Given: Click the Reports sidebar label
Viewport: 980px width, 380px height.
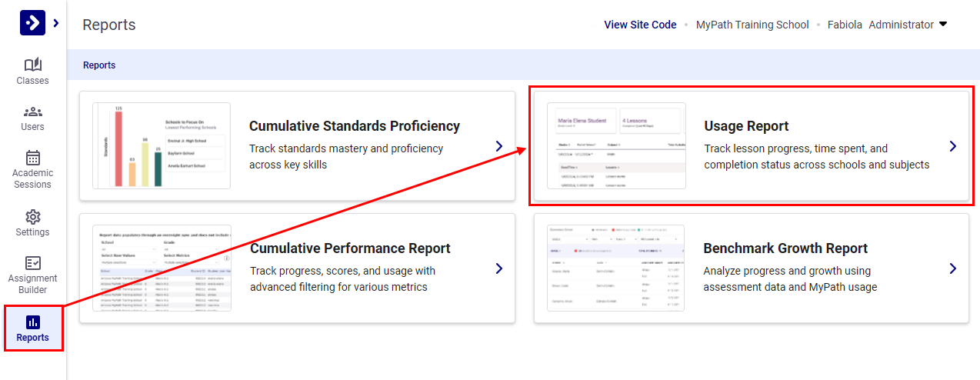Looking at the screenshot, I should 33,338.
